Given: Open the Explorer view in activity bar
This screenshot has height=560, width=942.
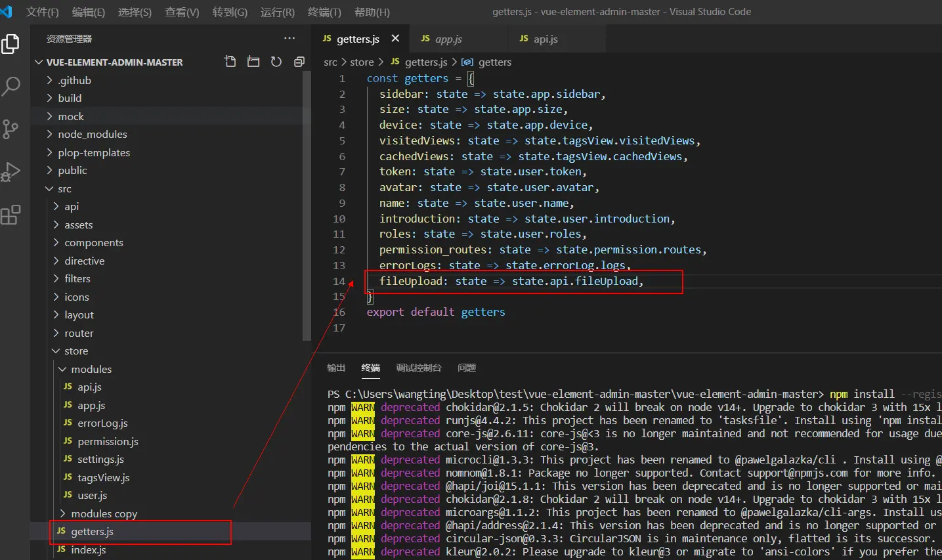Looking at the screenshot, I should click(x=11, y=44).
